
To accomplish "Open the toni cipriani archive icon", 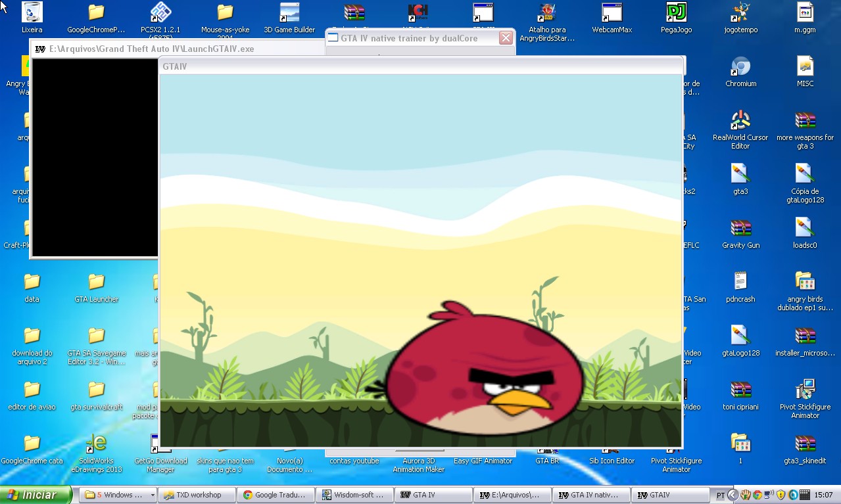I will coord(740,390).
